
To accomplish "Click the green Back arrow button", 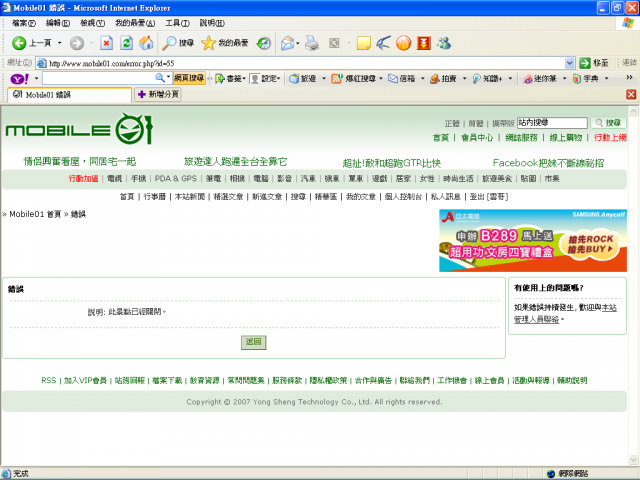I will (19, 43).
